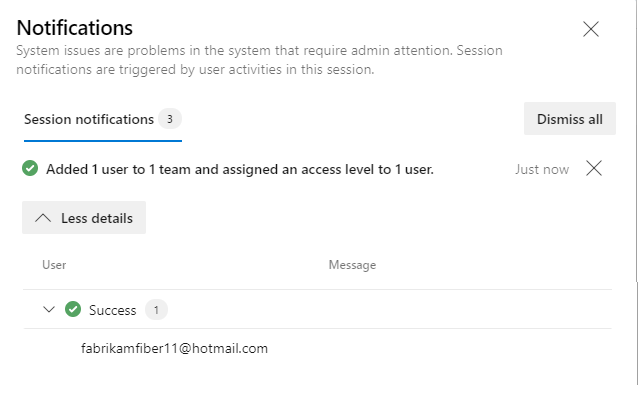Click the User column header

coord(54,265)
